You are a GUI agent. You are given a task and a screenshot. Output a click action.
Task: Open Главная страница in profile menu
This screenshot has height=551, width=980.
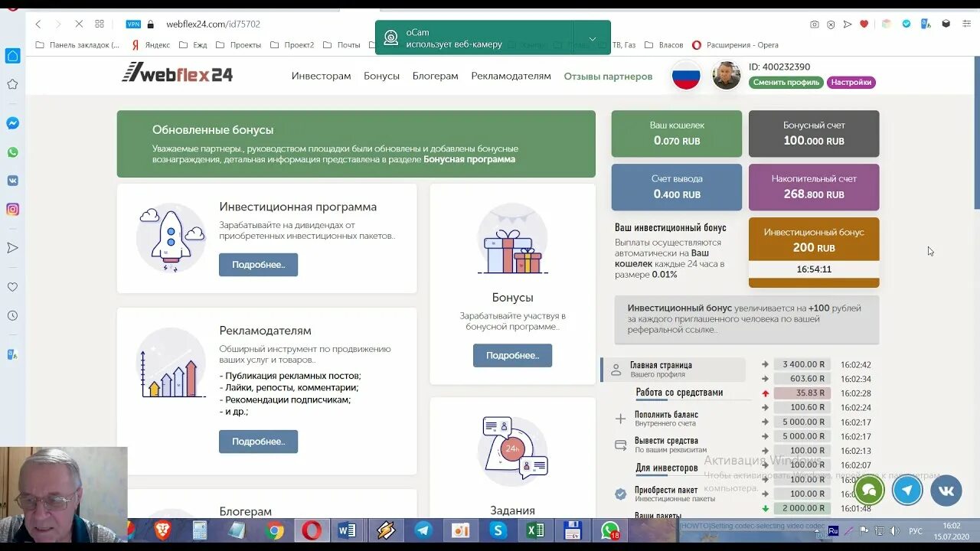(674, 370)
